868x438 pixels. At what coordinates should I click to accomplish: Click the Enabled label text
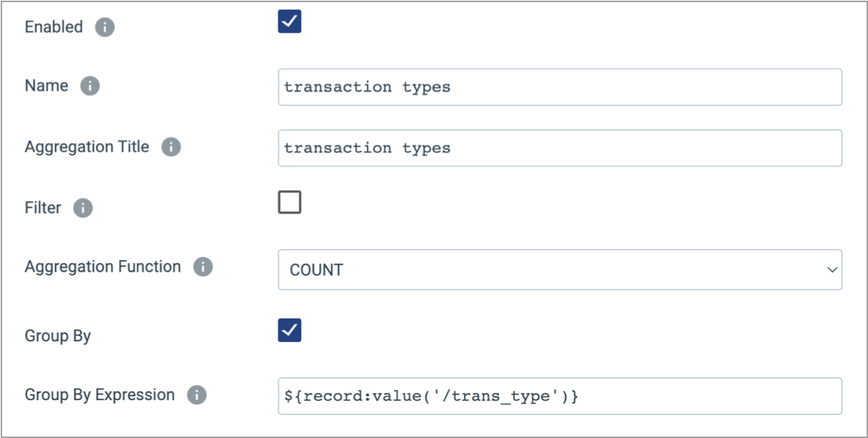coord(54,27)
